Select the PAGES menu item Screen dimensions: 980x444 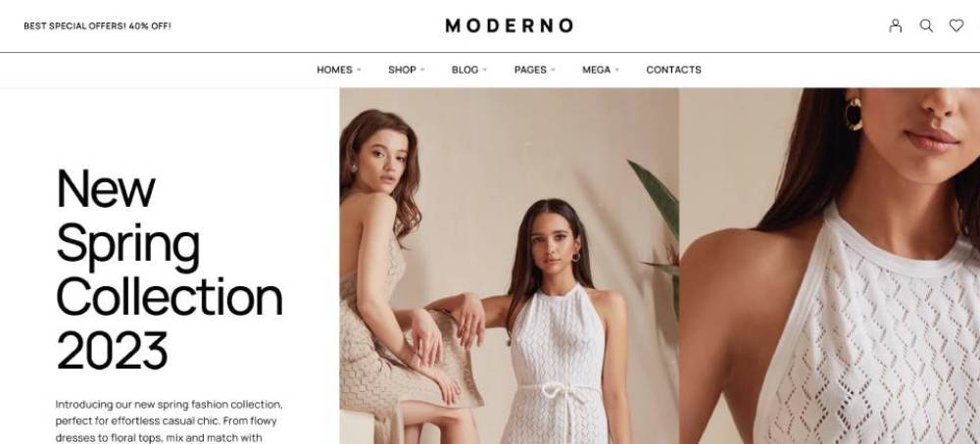coord(530,70)
